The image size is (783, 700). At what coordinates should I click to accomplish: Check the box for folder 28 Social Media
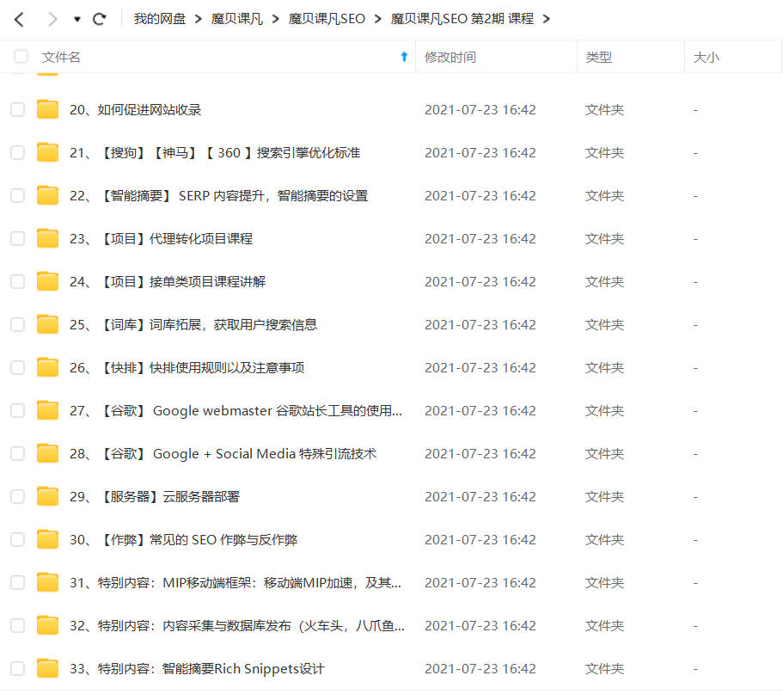17,453
